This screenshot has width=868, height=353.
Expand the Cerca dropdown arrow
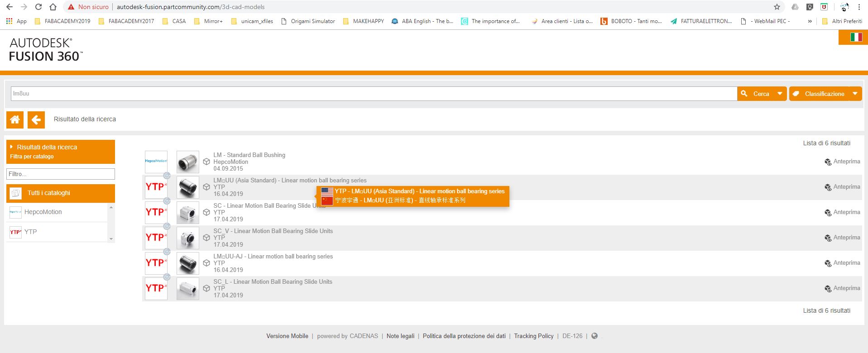tap(780, 94)
